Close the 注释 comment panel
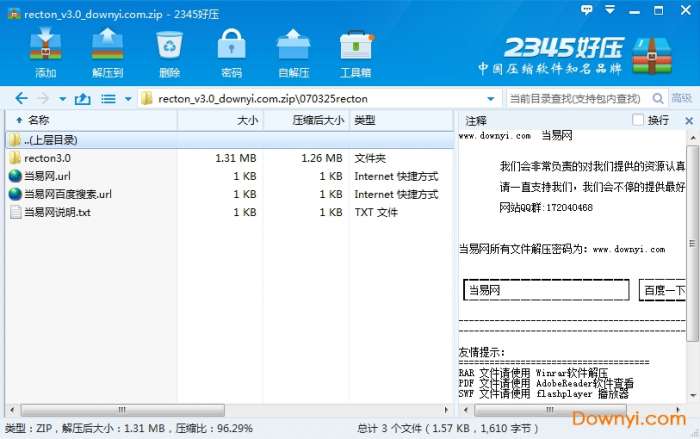Image resolution: width=700 pixels, height=439 pixels. click(x=689, y=121)
